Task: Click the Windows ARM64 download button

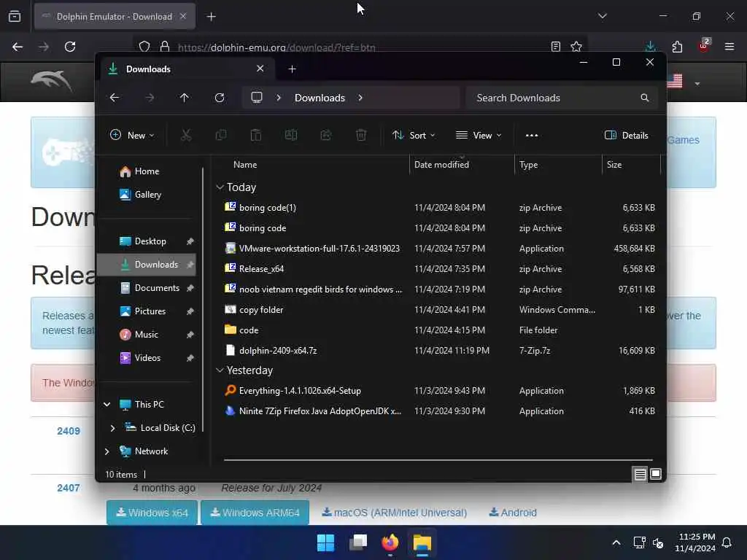Action: 255,513
